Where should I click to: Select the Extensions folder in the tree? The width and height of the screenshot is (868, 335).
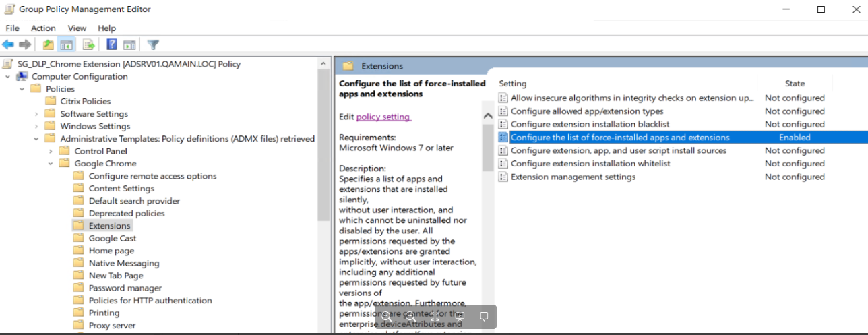[109, 226]
